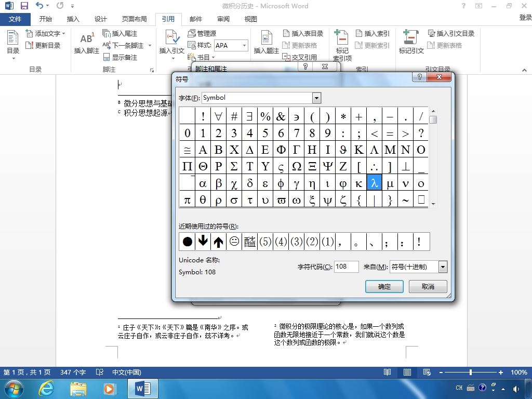This screenshot has width=532, height=399.
Task: Select the up arrow recent symbol
Action: (x=218, y=242)
